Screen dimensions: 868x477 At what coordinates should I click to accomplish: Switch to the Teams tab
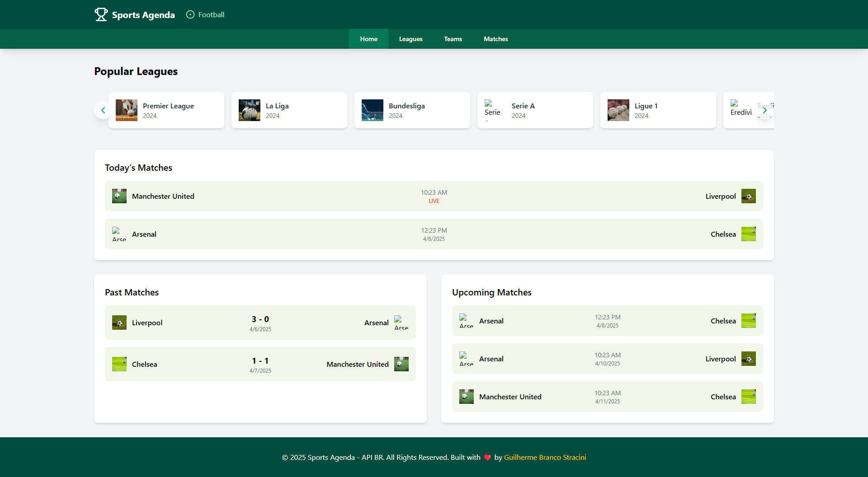point(453,39)
